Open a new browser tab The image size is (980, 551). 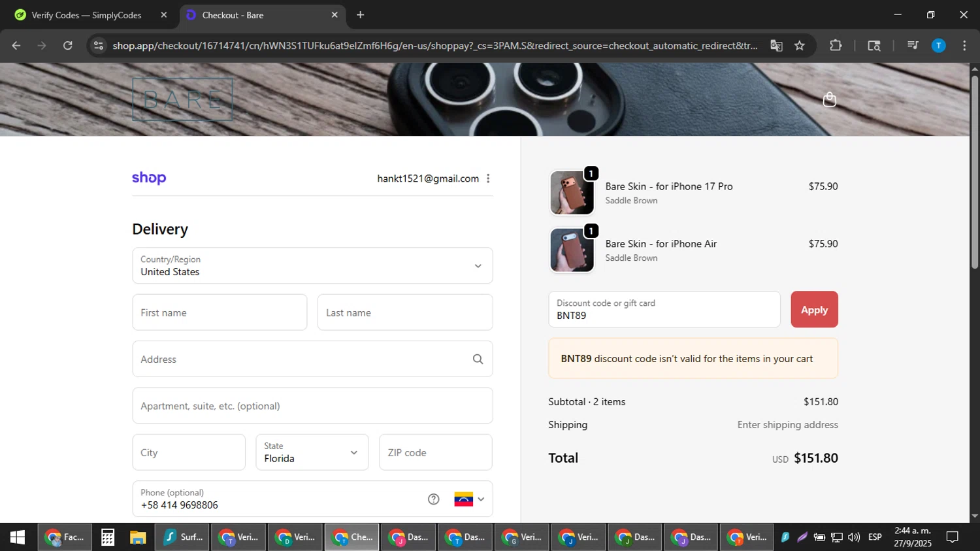[x=361, y=15]
